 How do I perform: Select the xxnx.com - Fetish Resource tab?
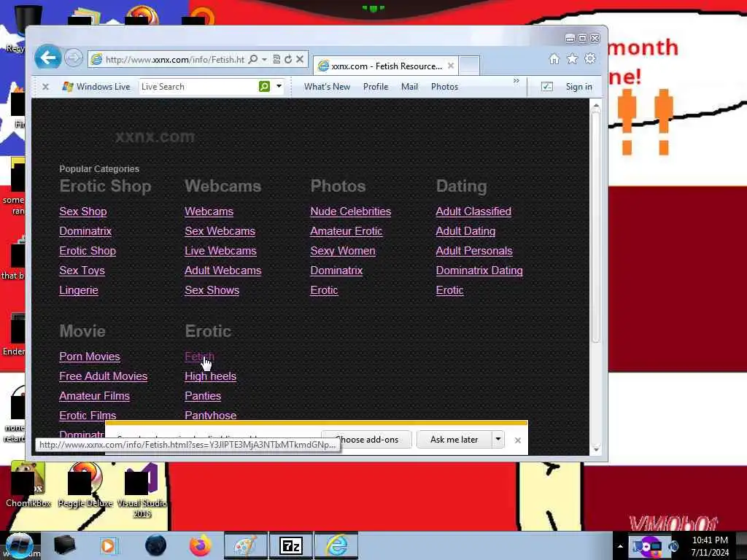(x=386, y=66)
